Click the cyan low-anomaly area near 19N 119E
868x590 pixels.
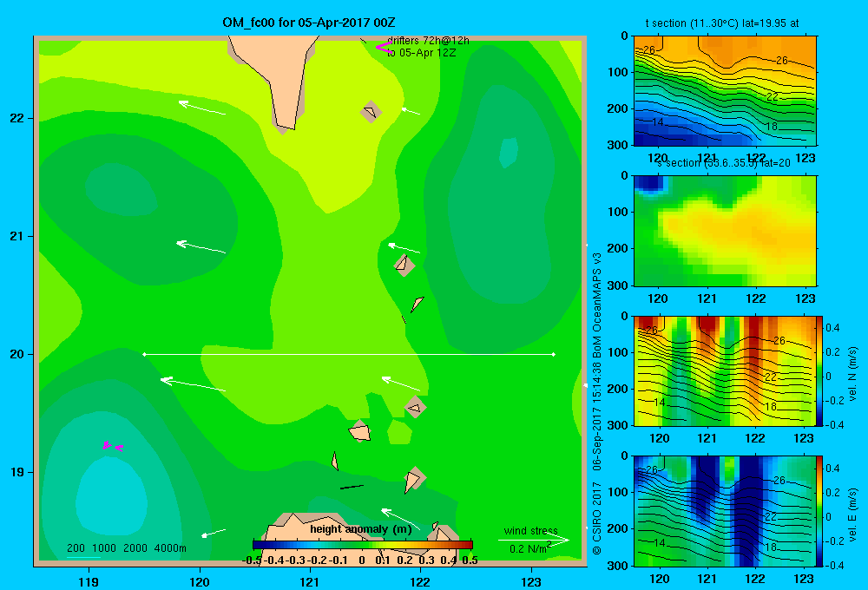[x=111, y=498]
